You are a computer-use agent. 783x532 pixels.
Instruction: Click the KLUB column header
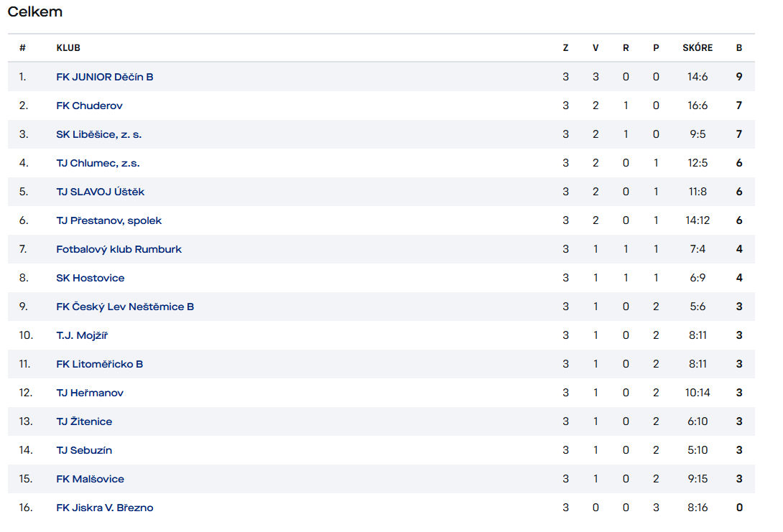tap(68, 48)
